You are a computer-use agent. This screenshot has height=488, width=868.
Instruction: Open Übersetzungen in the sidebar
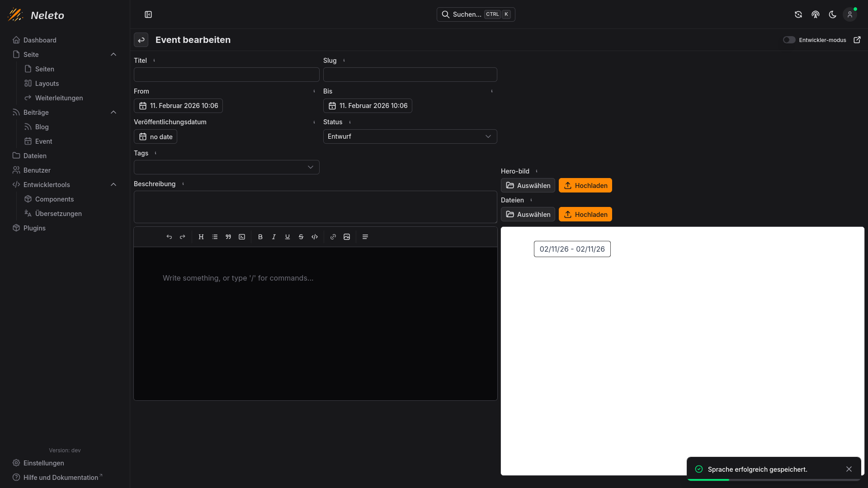58,213
